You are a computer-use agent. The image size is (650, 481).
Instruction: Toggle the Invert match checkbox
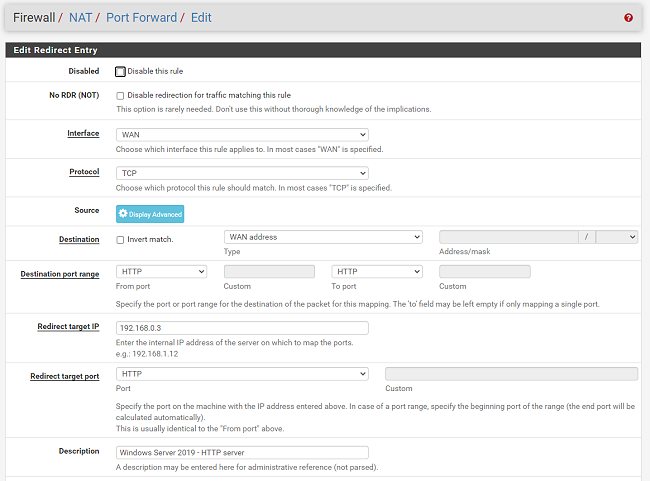[120, 240]
